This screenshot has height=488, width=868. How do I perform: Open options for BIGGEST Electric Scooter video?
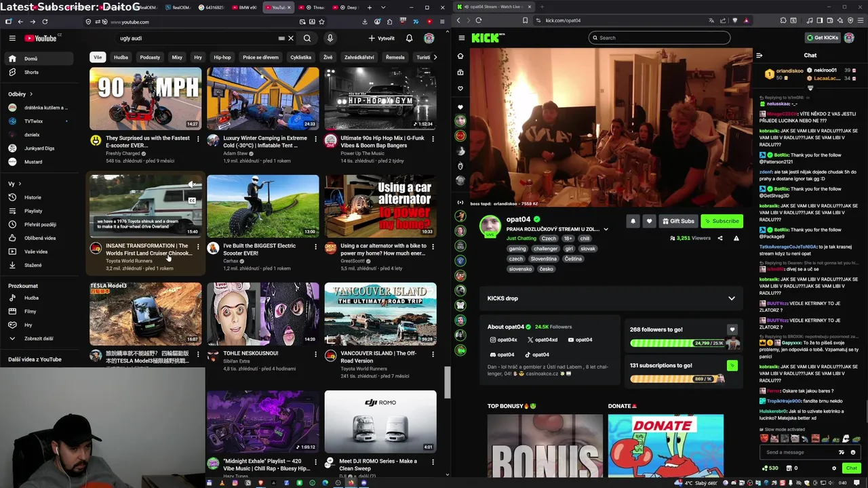pos(315,246)
